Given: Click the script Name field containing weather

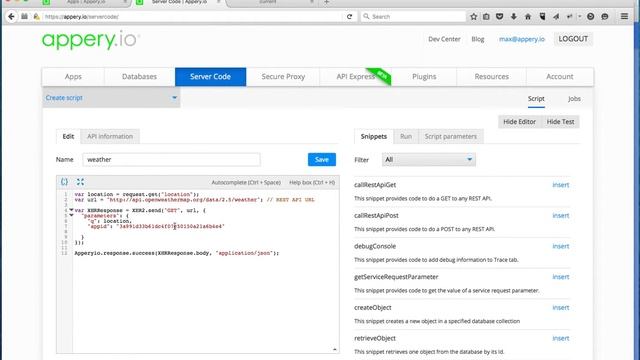Looking at the screenshot, I should (x=171, y=160).
